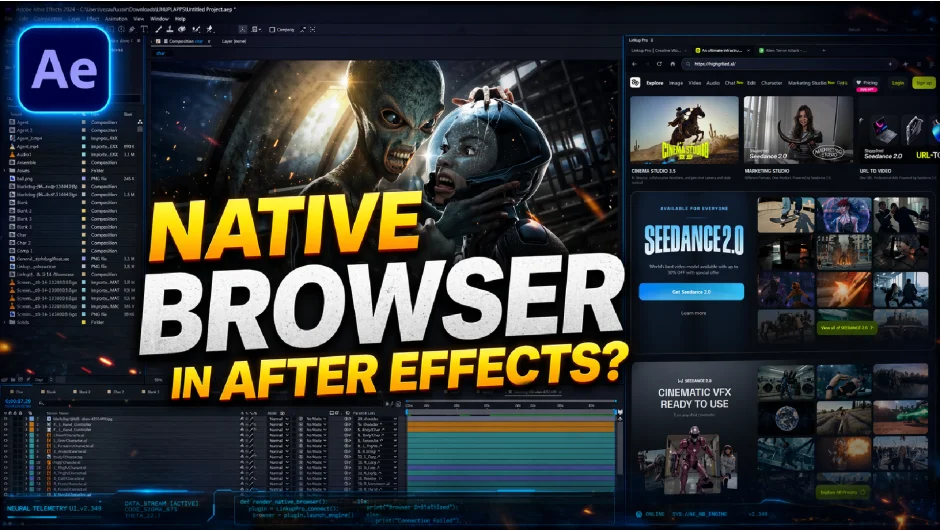Screen dimensions: 940x530
Task: Click layer 1 label color swatch
Action: [x=32, y=418]
